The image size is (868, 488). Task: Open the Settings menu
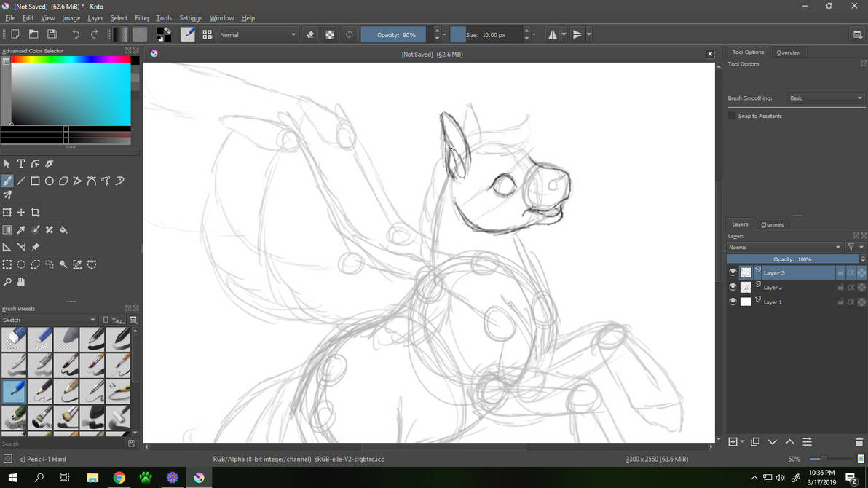[191, 18]
